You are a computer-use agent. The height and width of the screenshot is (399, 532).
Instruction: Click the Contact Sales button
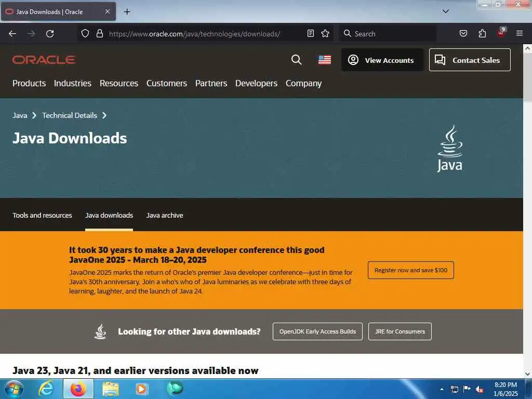470,60
